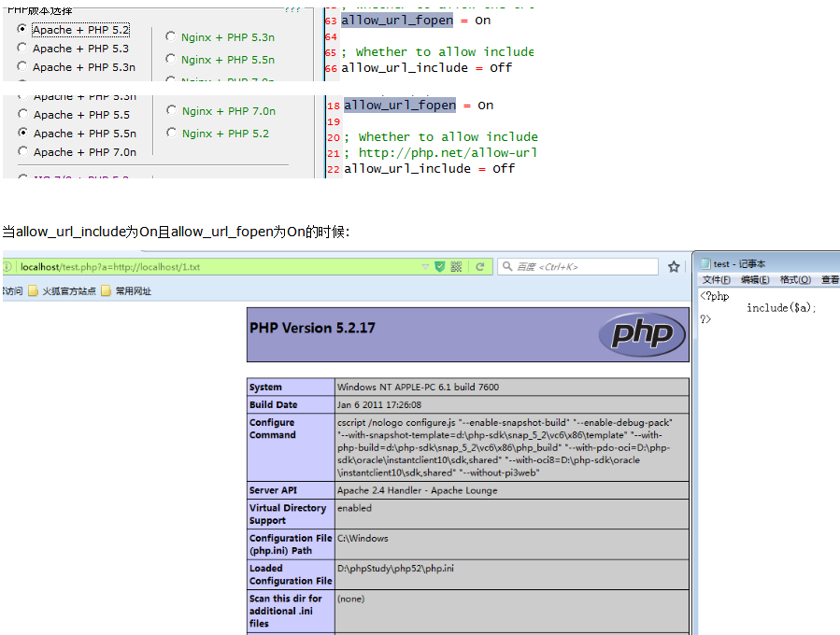Click the Configuration File (php.ini) Path label

291,544
